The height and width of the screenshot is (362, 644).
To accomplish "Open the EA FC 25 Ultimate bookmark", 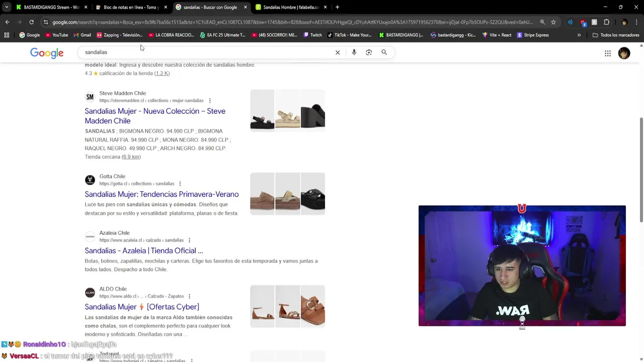I will [222, 35].
